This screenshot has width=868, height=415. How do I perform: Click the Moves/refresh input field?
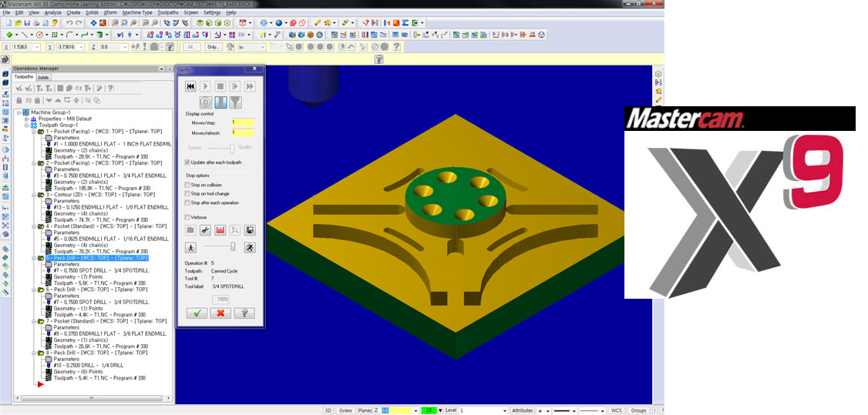point(243,132)
